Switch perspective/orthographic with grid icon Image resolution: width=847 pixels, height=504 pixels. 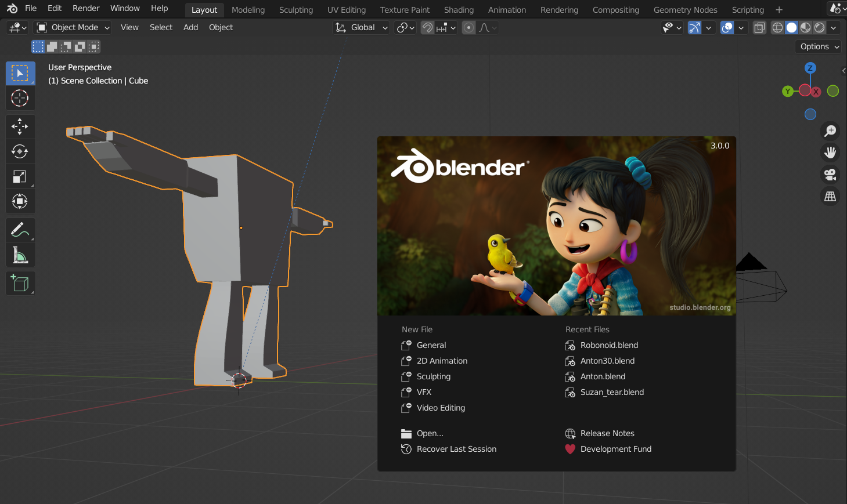click(830, 197)
